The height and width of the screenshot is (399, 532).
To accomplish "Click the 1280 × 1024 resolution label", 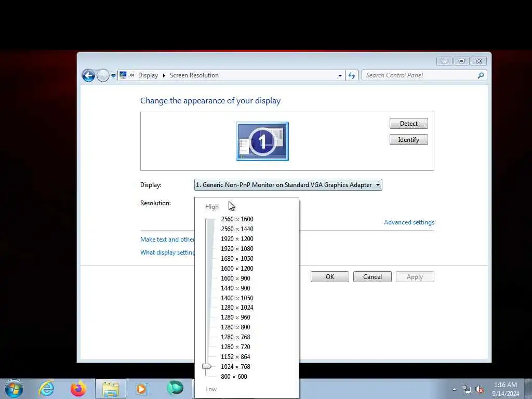I will click(x=237, y=308).
